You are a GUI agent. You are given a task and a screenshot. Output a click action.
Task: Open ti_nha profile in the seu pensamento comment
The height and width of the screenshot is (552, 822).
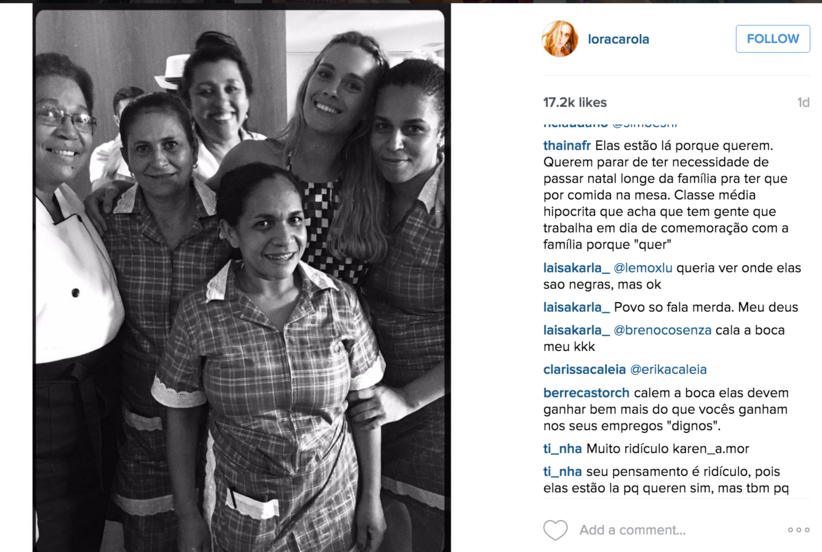point(562,472)
